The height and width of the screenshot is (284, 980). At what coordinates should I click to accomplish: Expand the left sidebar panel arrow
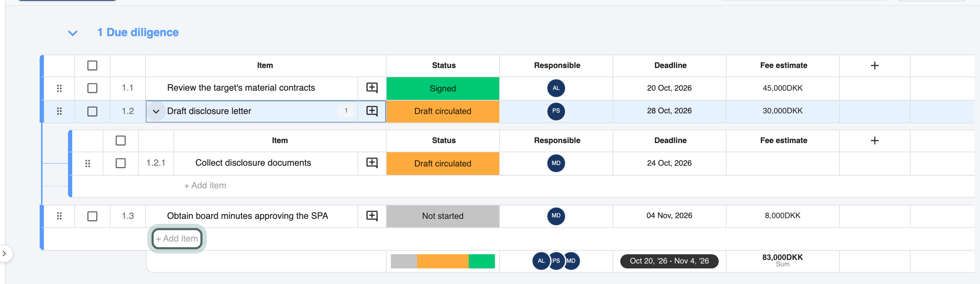(4, 254)
